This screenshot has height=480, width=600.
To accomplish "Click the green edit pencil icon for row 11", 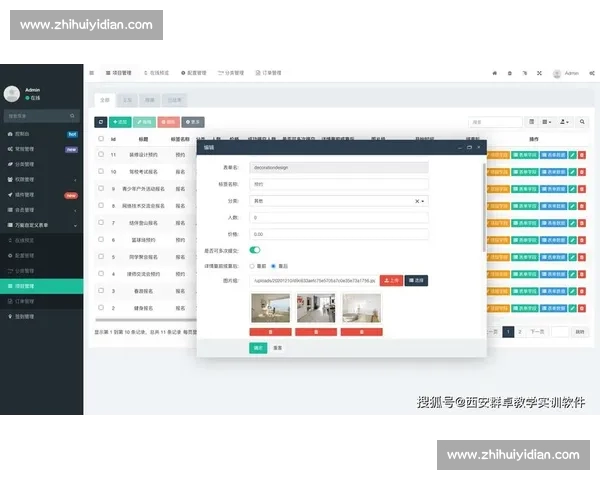I will pyautogui.click(x=572, y=155).
